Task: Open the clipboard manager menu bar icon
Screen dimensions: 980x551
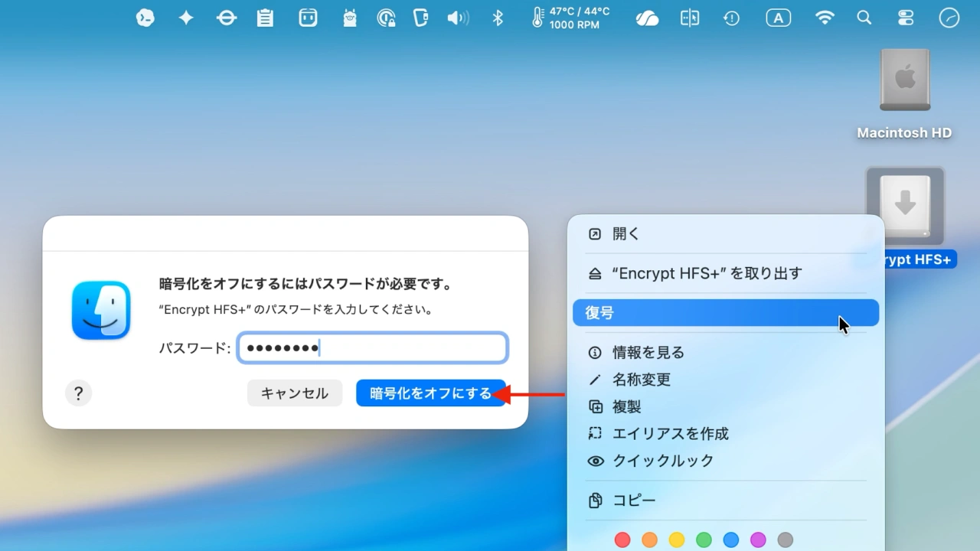Action: [x=265, y=18]
